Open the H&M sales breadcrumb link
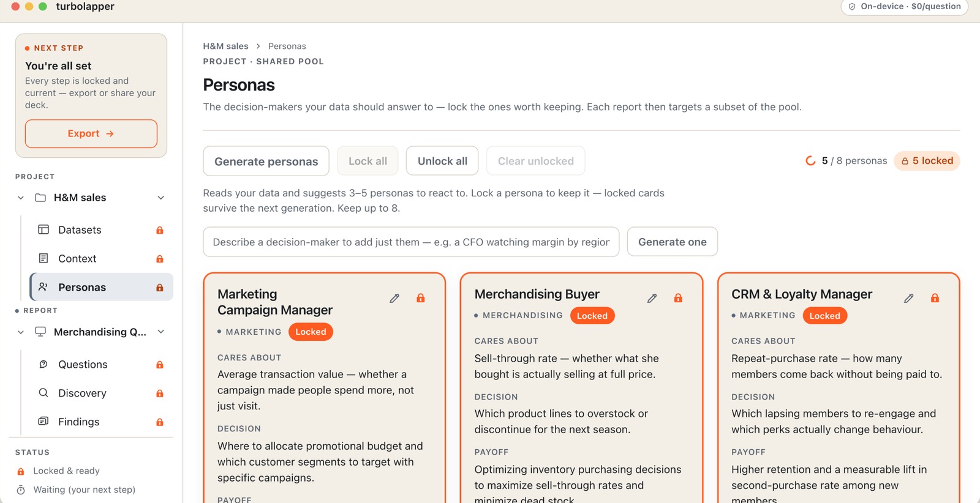980x503 pixels. tap(225, 46)
